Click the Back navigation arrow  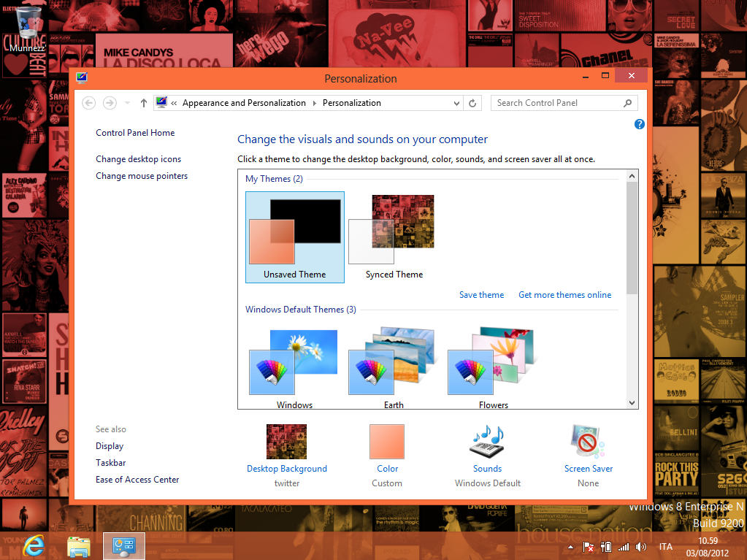tap(88, 103)
